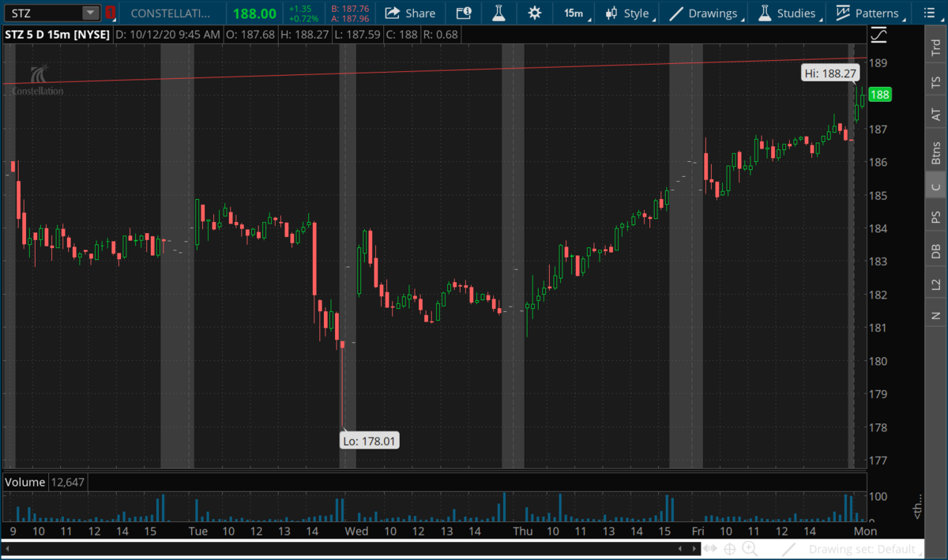948x560 pixels.
Task: Click the flask Edit Studies icon
Action: (498, 13)
